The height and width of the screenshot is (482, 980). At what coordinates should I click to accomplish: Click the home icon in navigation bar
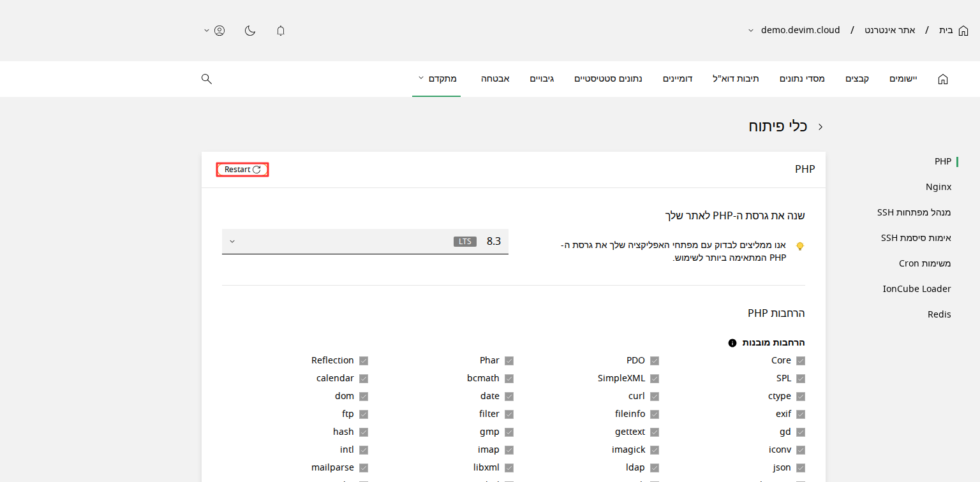pyautogui.click(x=943, y=79)
